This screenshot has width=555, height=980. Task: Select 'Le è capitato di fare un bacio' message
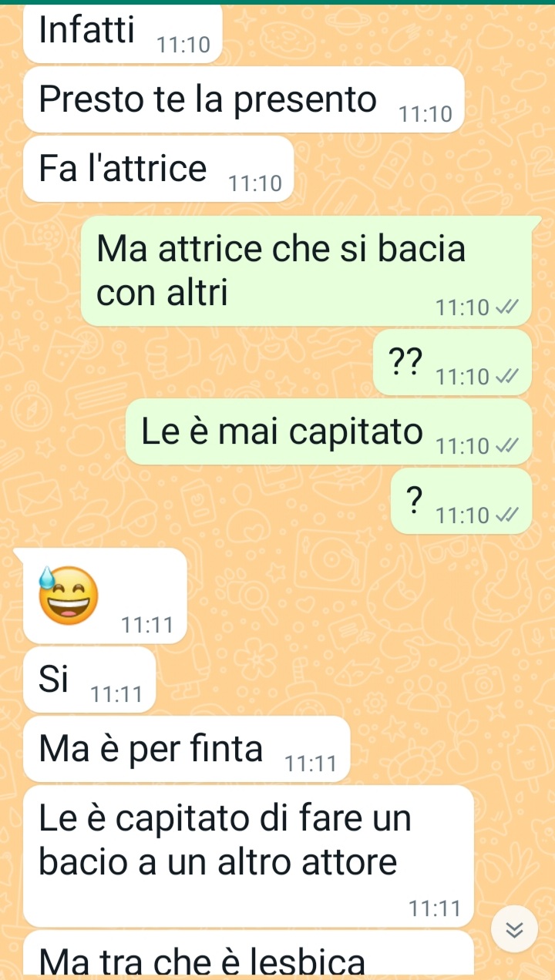pyautogui.click(x=248, y=856)
